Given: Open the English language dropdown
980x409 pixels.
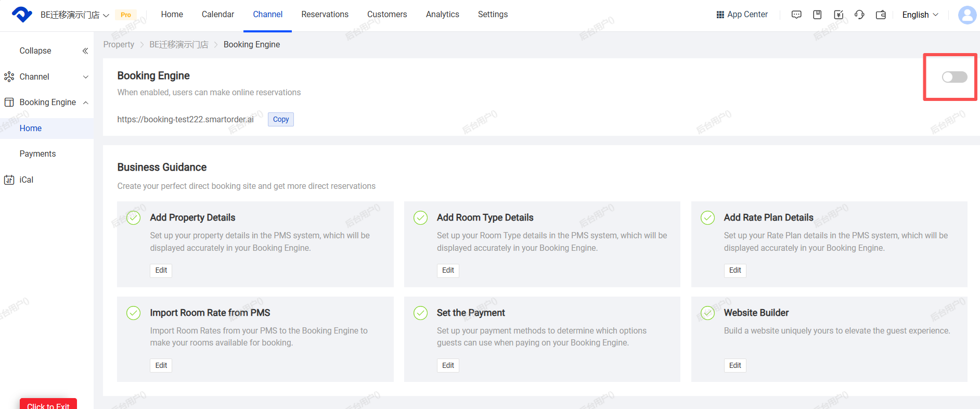Looking at the screenshot, I should pyautogui.click(x=920, y=15).
